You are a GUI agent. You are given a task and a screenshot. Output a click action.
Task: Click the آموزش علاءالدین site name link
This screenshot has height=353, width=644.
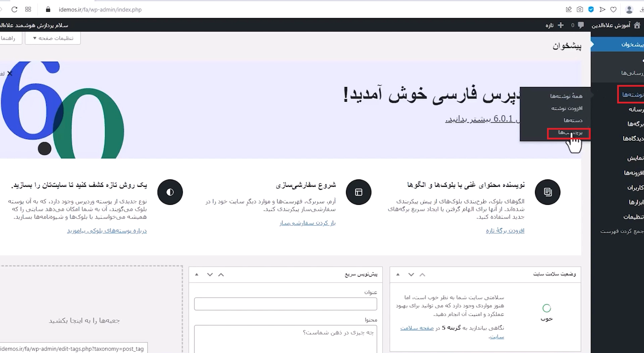point(611,25)
